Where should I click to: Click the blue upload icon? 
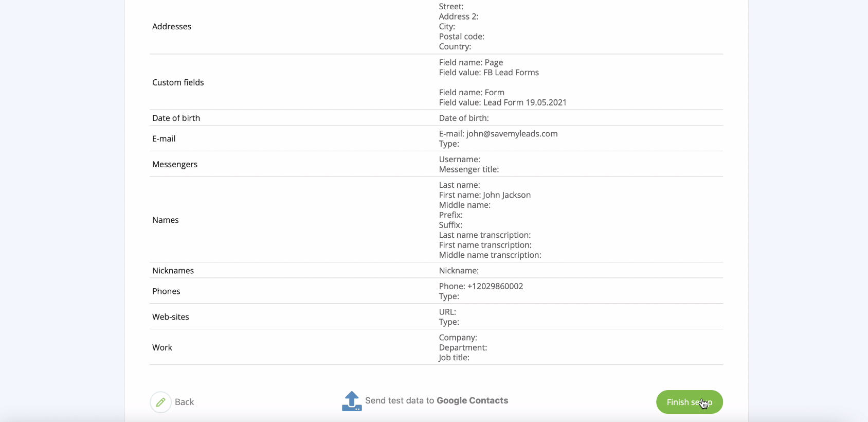[x=352, y=401]
